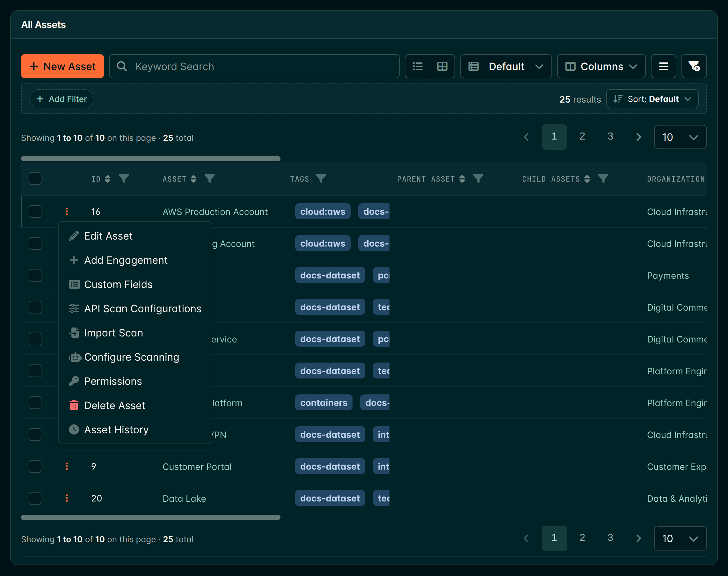Open API Scan Configurations menu item
Image resolution: width=728 pixels, height=576 pixels.
135,309
